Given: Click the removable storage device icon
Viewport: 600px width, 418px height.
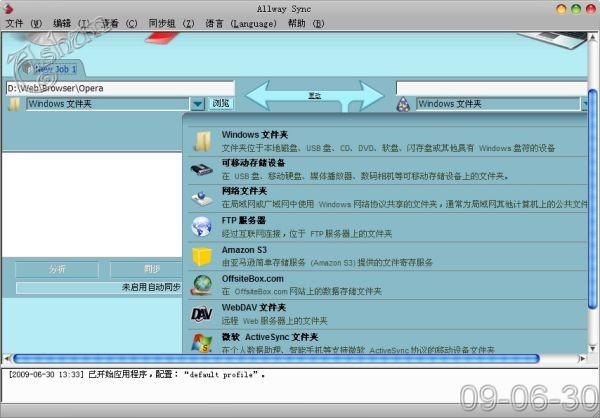Looking at the screenshot, I should point(201,170).
